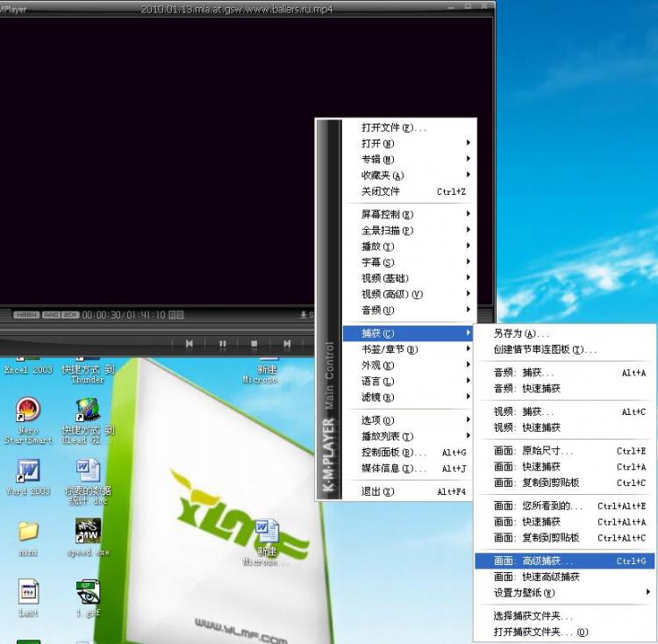The height and width of the screenshot is (644, 658).
Task: Choose 画面: 快速捕获 Ctrl+Alt+A
Action: coord(565,522)
